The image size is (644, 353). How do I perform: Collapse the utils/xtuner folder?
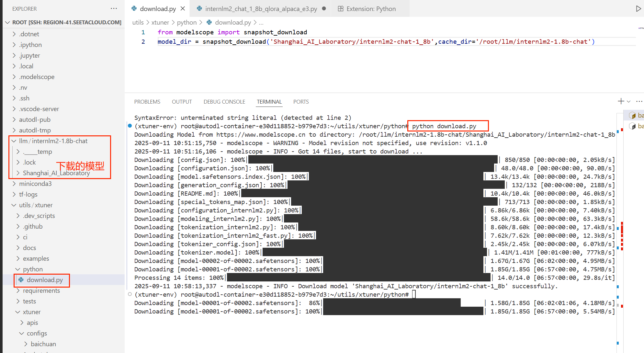63,205
